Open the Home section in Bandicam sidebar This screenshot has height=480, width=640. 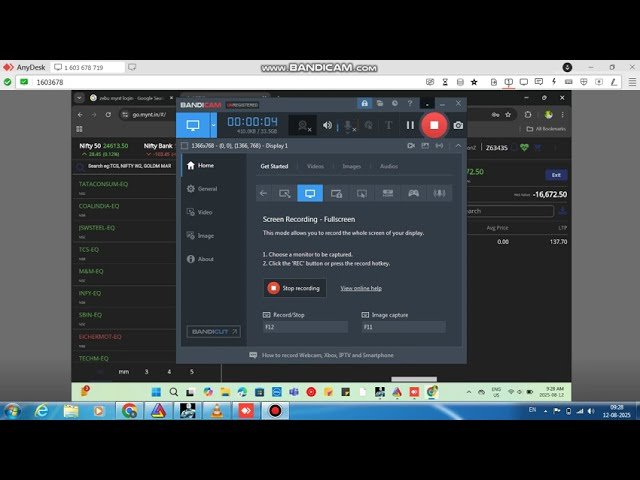pyautogui.click(x=200, y=165)
